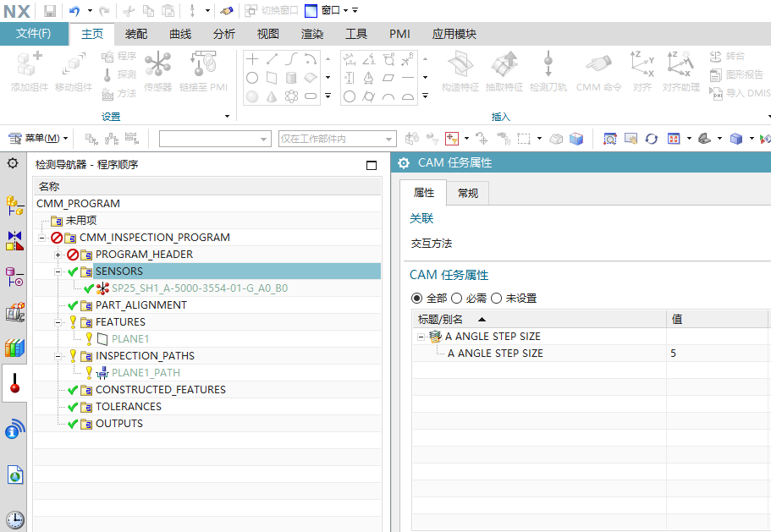Select PLANE1 under FEATURES
The image size is (771, 532).
point(129,339)
